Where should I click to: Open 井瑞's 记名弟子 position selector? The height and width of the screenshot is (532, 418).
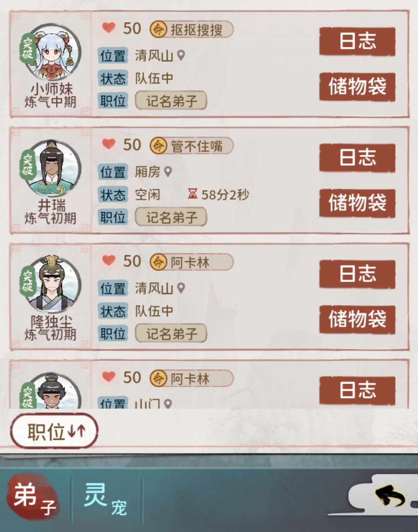(171, 217)
